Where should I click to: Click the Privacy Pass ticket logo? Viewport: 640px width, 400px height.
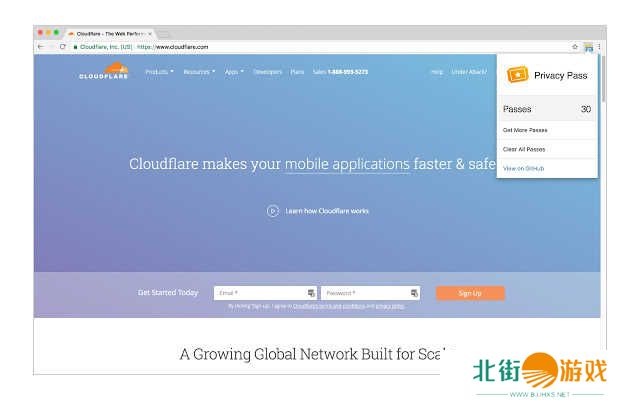[517, 75]
